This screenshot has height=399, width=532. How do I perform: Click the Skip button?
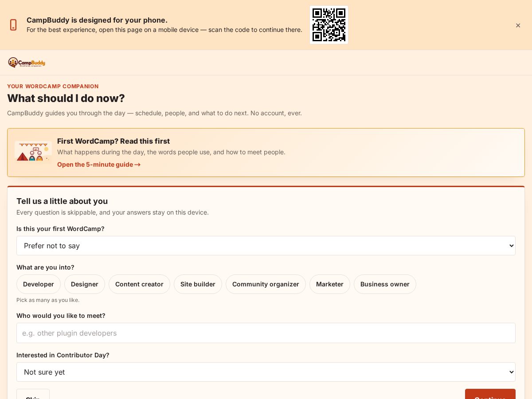click(33, 394)
